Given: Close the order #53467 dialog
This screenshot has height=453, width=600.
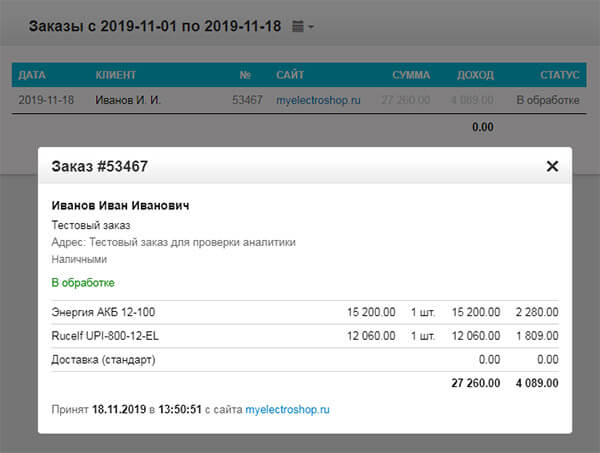Looking at the screenshot, I should 552,166.
